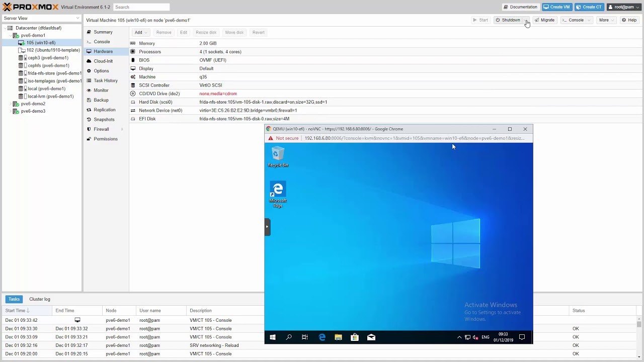Open File Explorer in VM taskbar
Image resolution: width=644 pixels, height=362 pixels.
click(x=338, y=337)
